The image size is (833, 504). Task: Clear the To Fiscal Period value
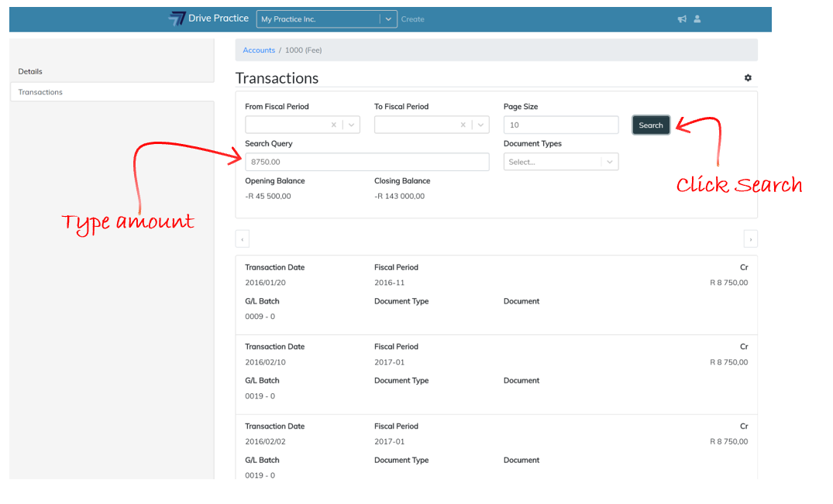pyautogui.click(x=463, y=125)
